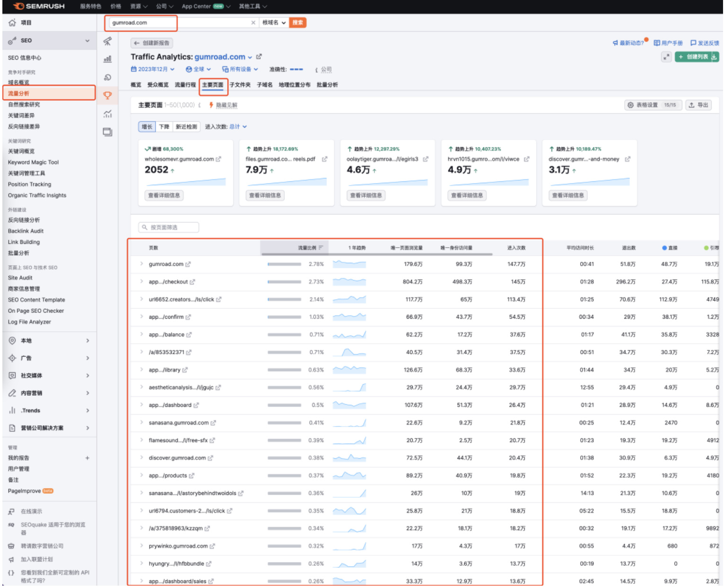This screenshot has width=724, height=588.
Task: Clear the domain search field with X
Action: click(253, 23)
